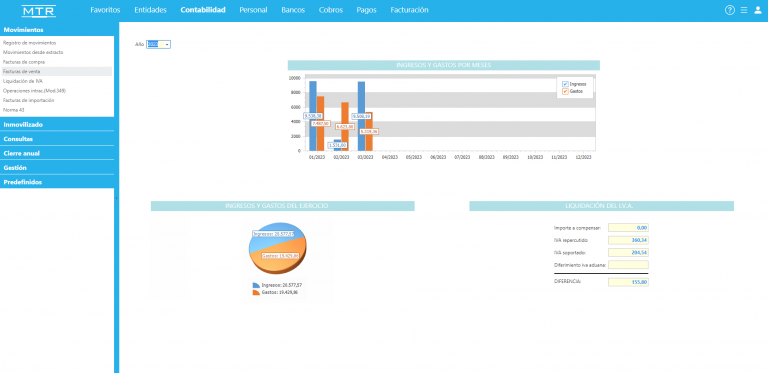Expand the Consultas sidebar section

[57, 139]
